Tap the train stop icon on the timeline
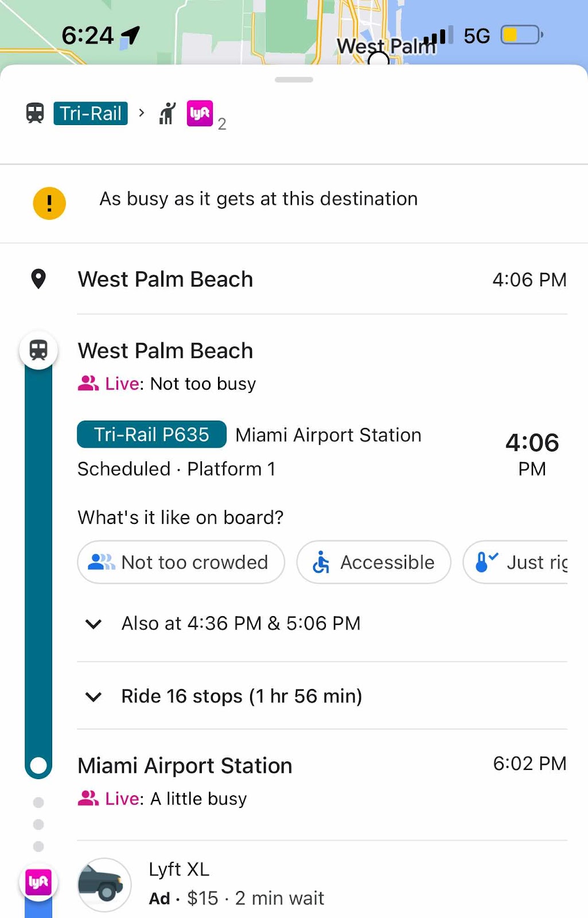 pyautogui.click(x=38, y=350)
